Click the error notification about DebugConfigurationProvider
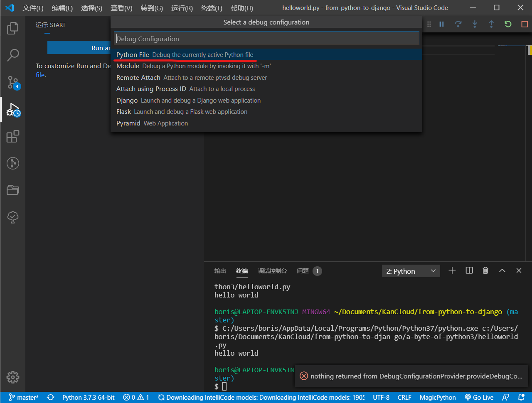Viewport: 532px width, 403px height. [411, 376]
